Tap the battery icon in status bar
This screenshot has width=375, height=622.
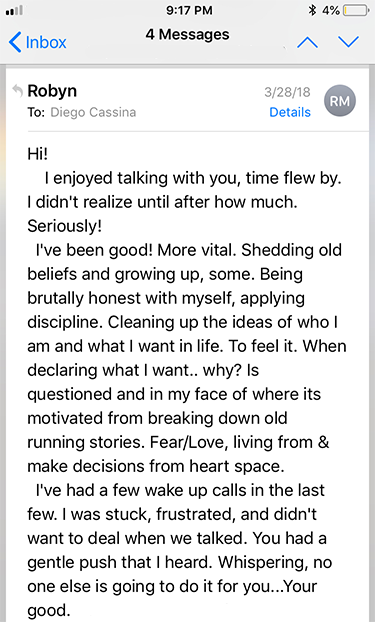(356, 10)
